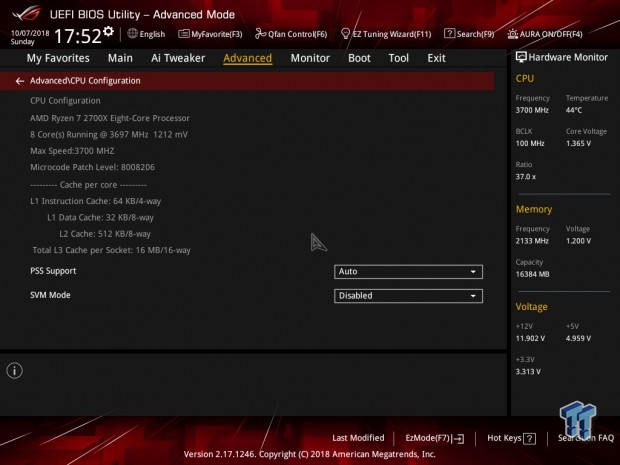This screenshot has height=465, width=620.
Task: Click the Hardware Monitor screen icon
Action: coord(521,57)
